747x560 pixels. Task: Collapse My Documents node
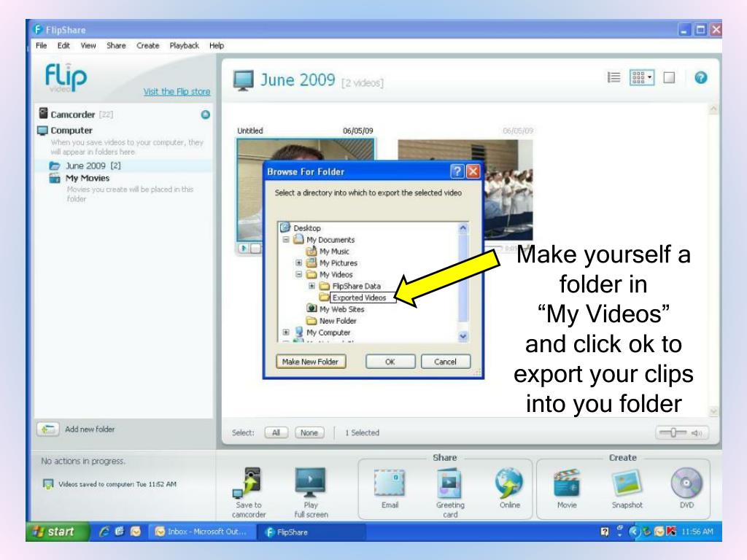[286, 239]
